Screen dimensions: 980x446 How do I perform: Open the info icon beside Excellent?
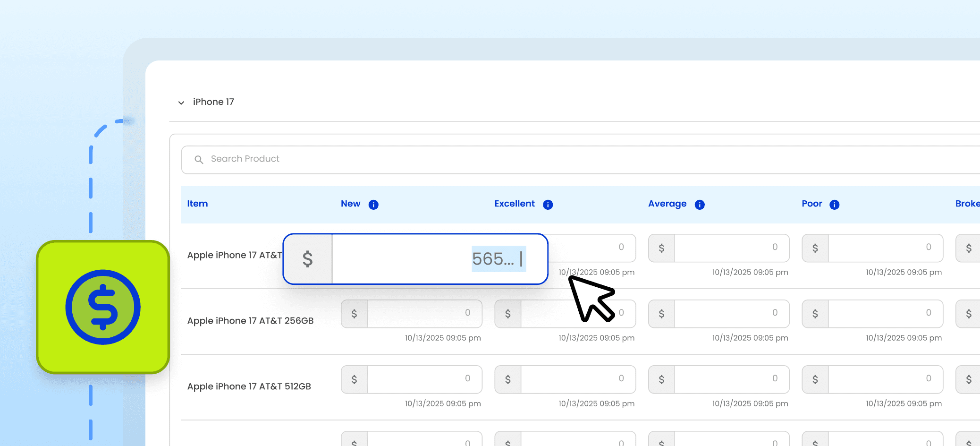coord(548,205)
